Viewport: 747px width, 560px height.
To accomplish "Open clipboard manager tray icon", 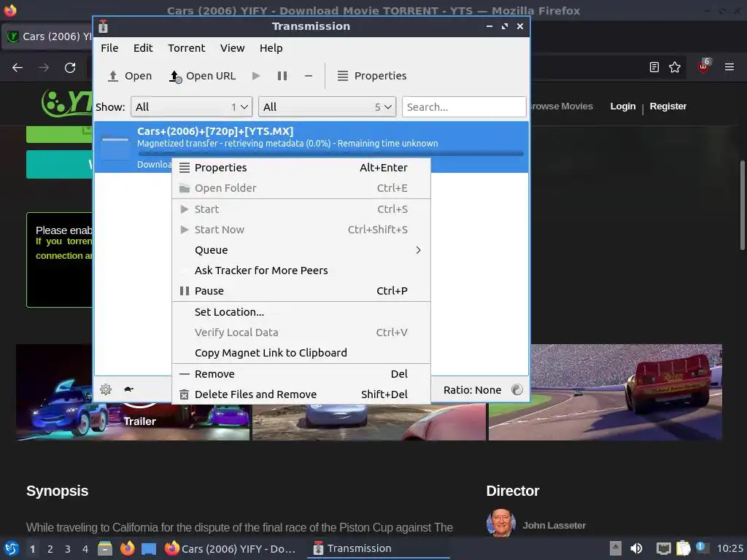I will click(x=683, y=548).
